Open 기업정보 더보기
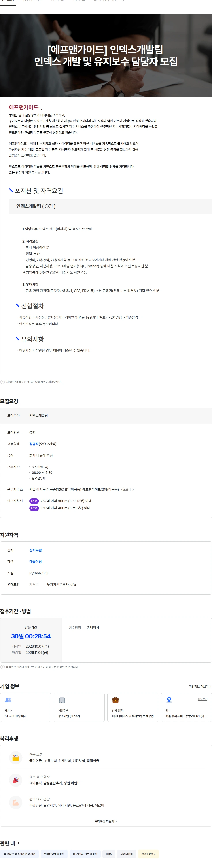 click(x=200, y=686)
